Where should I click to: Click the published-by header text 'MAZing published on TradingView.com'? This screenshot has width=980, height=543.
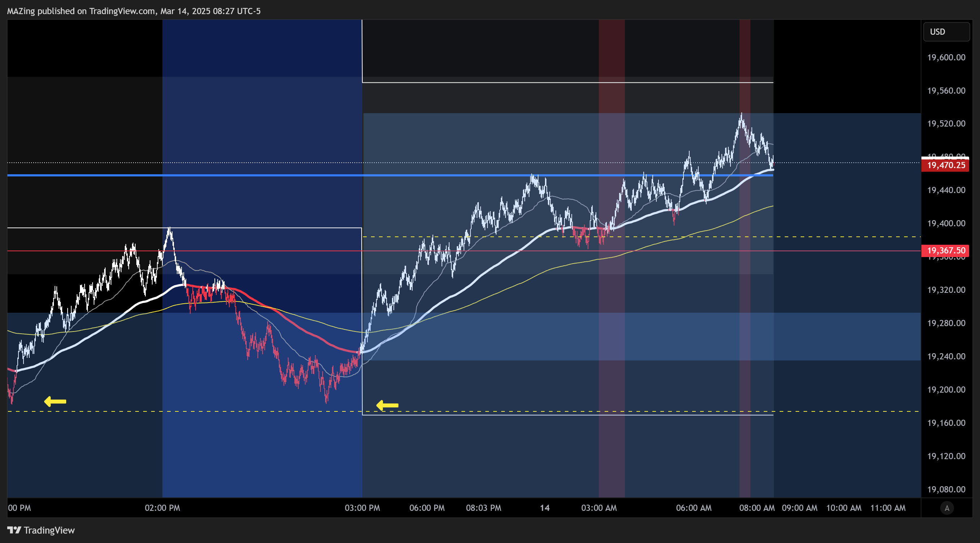81,11
